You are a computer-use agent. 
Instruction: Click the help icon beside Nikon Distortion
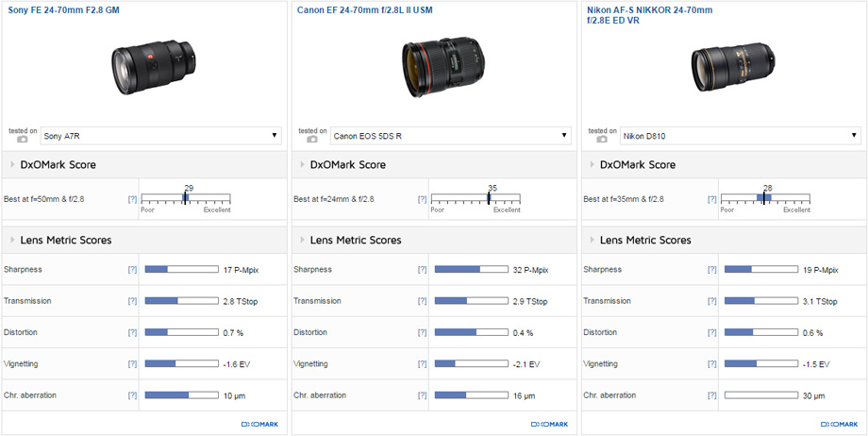coord(711,332)
